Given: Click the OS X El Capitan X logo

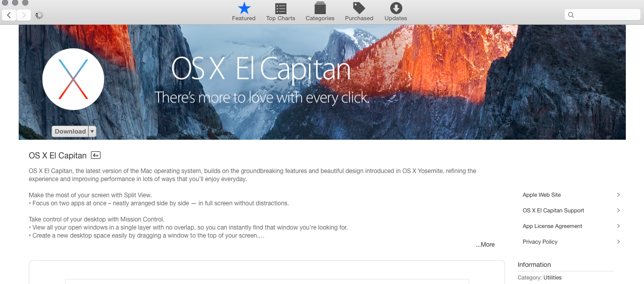Looking at the screenshot, I should tap(73, 79).
